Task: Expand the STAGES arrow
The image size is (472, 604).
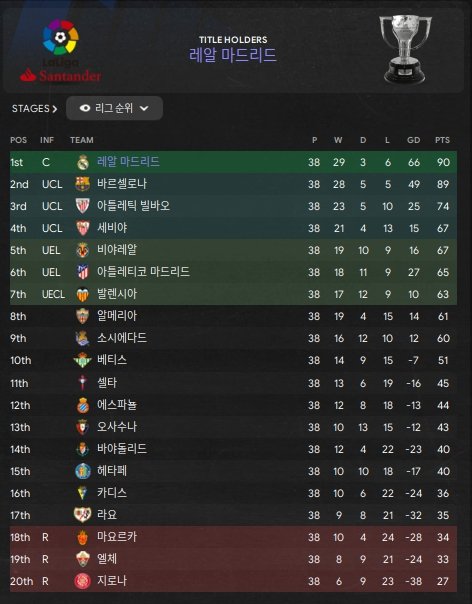Action: 54,109
